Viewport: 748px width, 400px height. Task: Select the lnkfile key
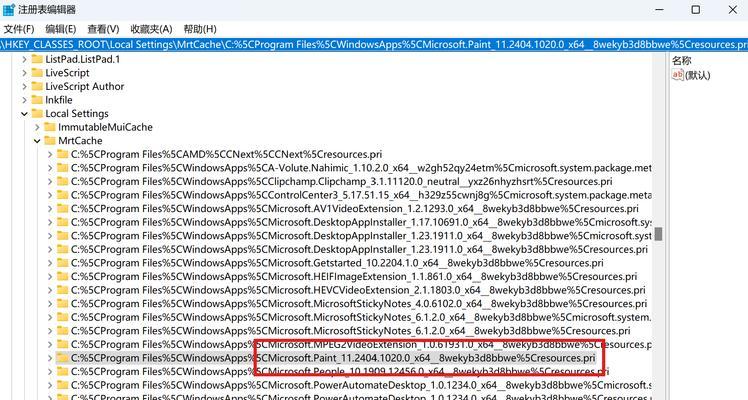[59, 100]
